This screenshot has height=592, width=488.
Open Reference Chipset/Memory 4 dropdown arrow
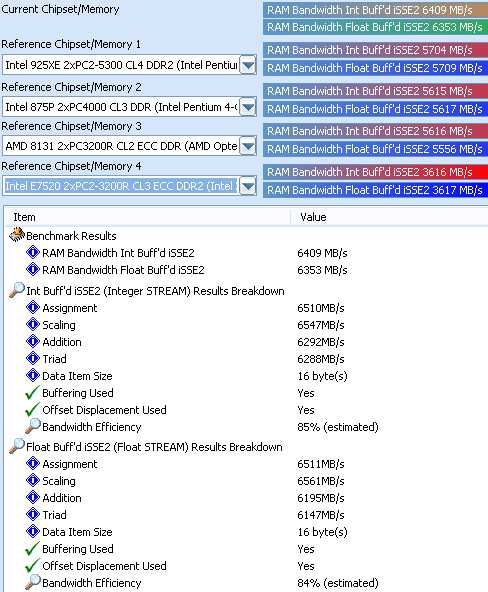[x=248, y=186]
